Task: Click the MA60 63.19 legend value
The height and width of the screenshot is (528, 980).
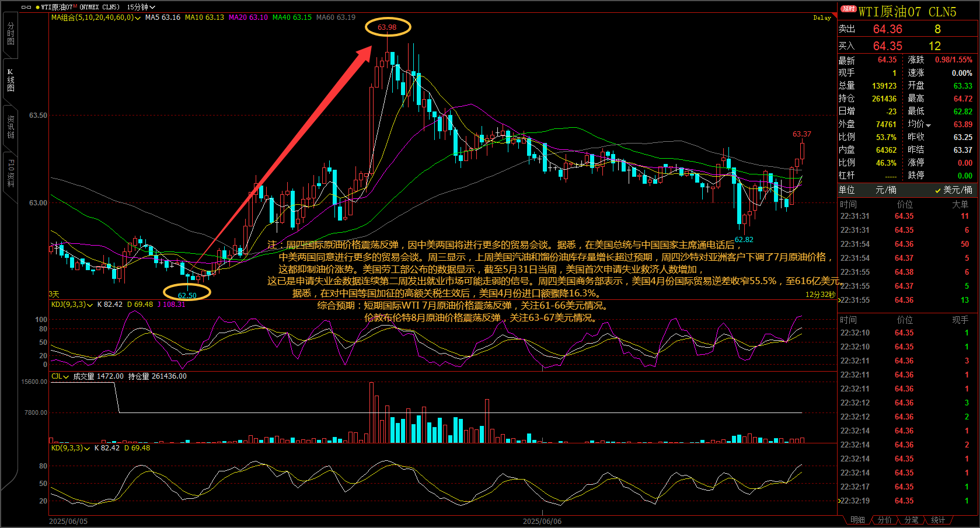Action: 336,18
